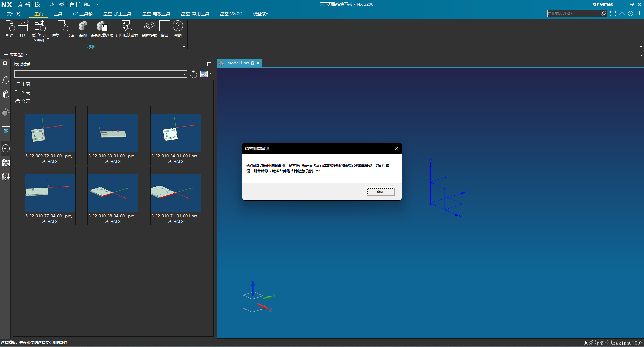
Task: Click the help question mark near search
Action: [x=631, y=14]
